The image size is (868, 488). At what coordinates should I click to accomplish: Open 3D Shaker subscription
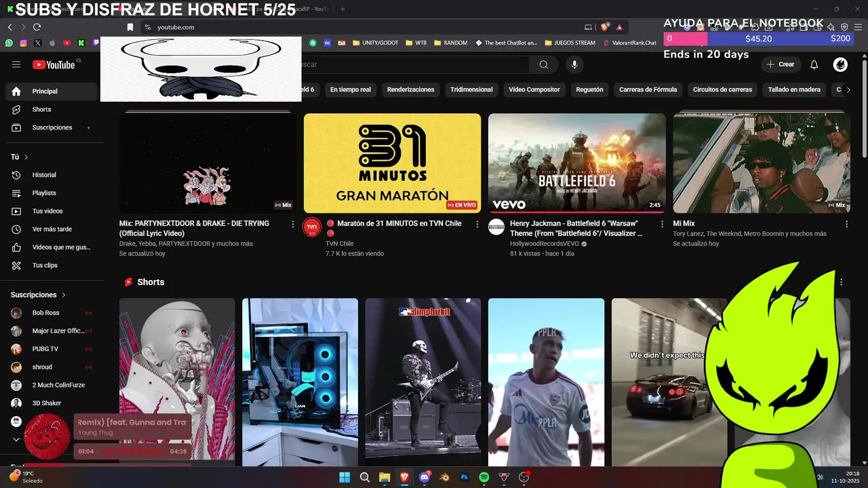(52, 403)
